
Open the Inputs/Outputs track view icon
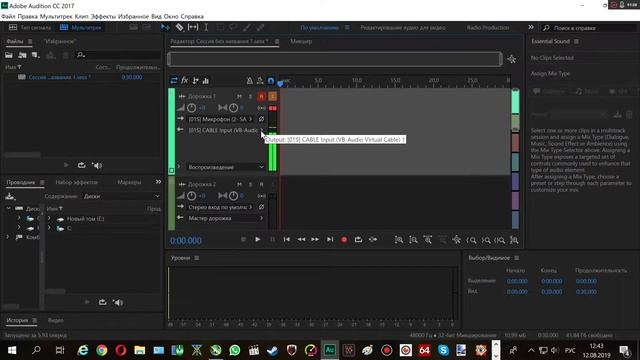tap(174, 80)
